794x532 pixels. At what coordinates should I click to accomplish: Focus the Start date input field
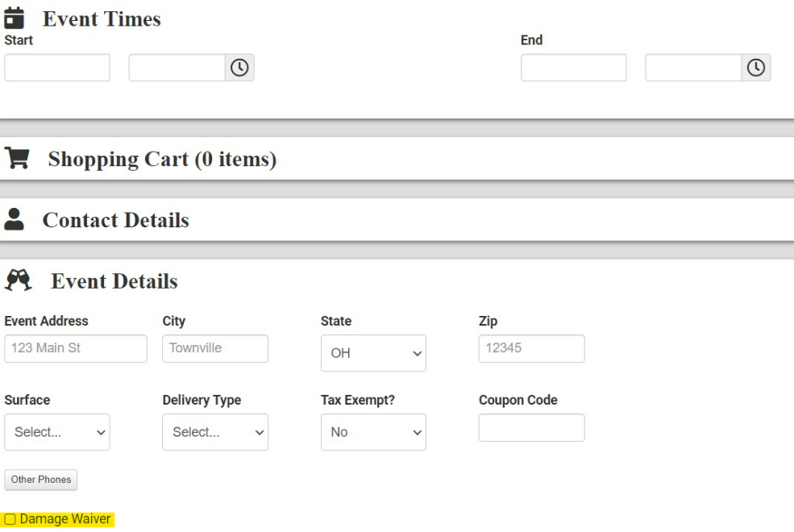coord(57,68)
